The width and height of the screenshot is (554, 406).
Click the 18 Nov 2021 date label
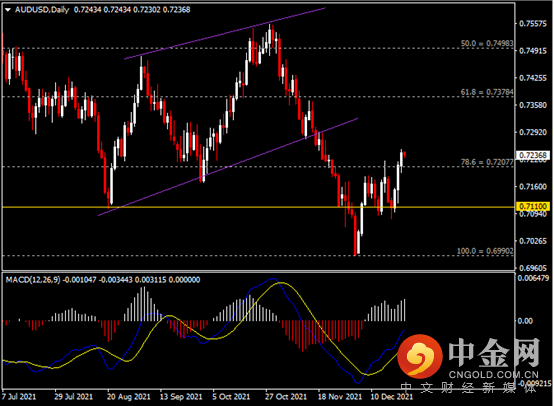point(340,397)
